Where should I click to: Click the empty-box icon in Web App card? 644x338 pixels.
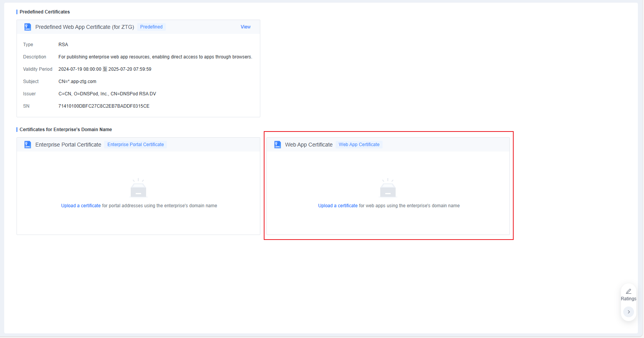click(388, 188)
